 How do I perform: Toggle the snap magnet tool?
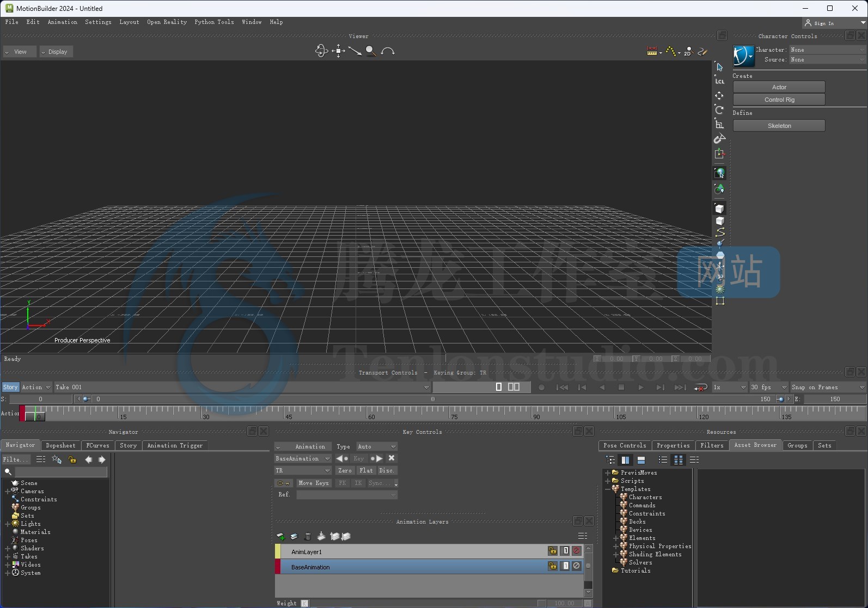719,139
